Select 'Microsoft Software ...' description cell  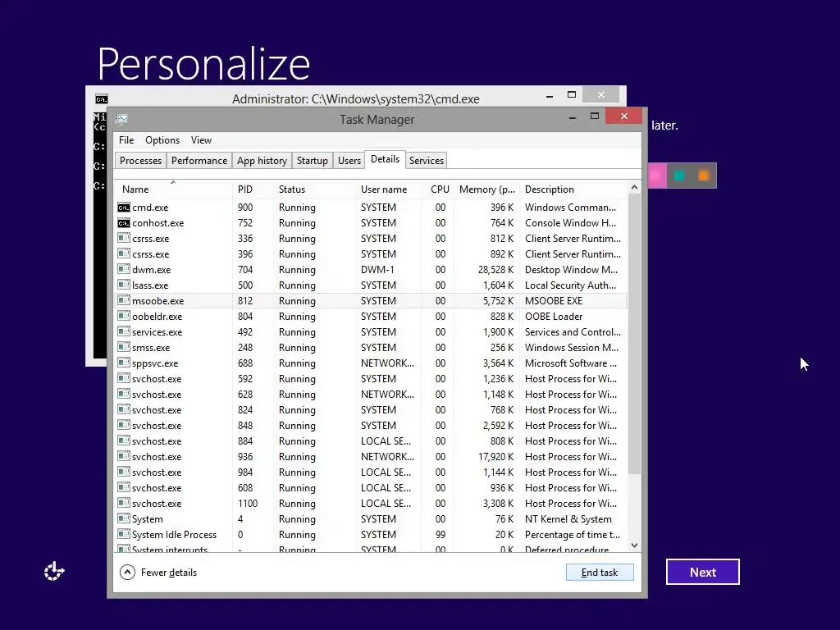tap(571, 363)
